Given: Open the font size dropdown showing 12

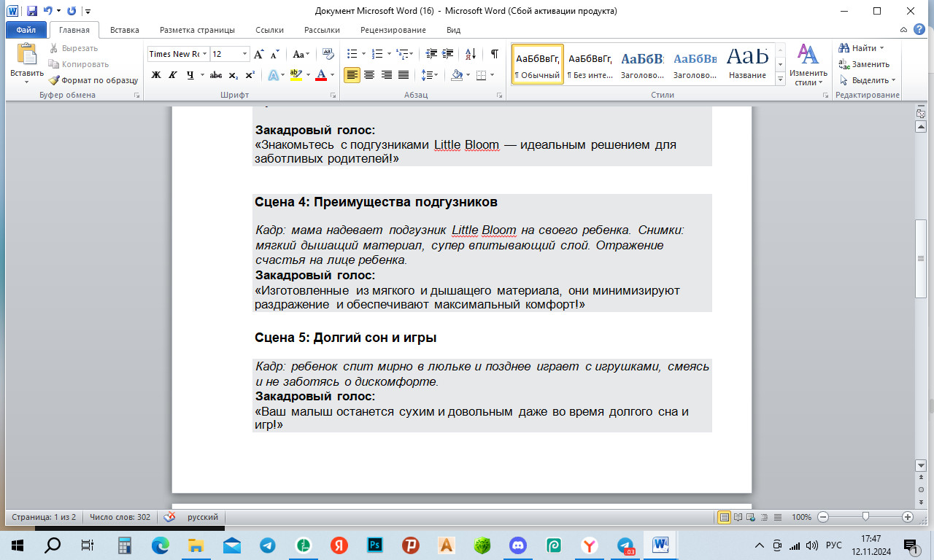Looking at the screenshot, I should [244, 54].
